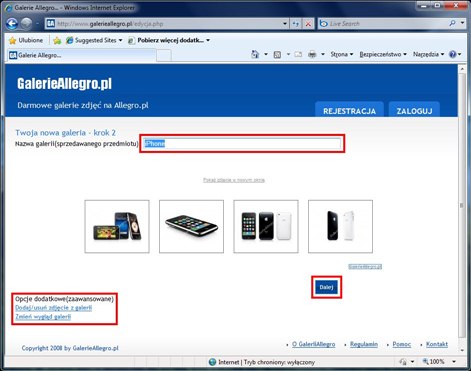Select third thumbnail with front and back iPhones
471x371 pixels.
266,226
